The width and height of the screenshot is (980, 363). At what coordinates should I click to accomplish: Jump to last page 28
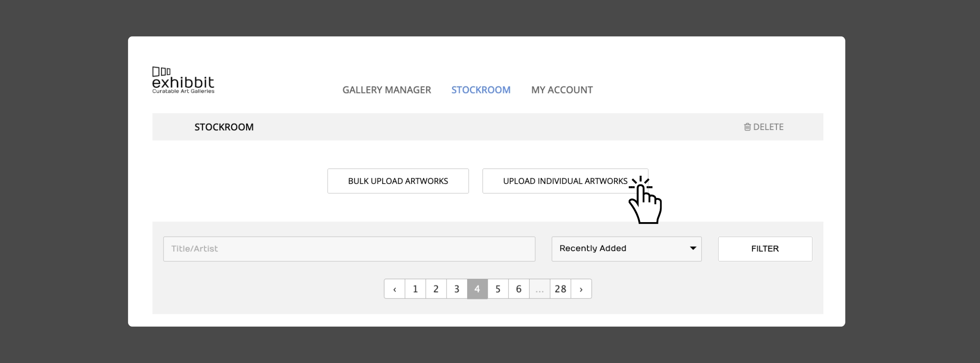(561, 289)
